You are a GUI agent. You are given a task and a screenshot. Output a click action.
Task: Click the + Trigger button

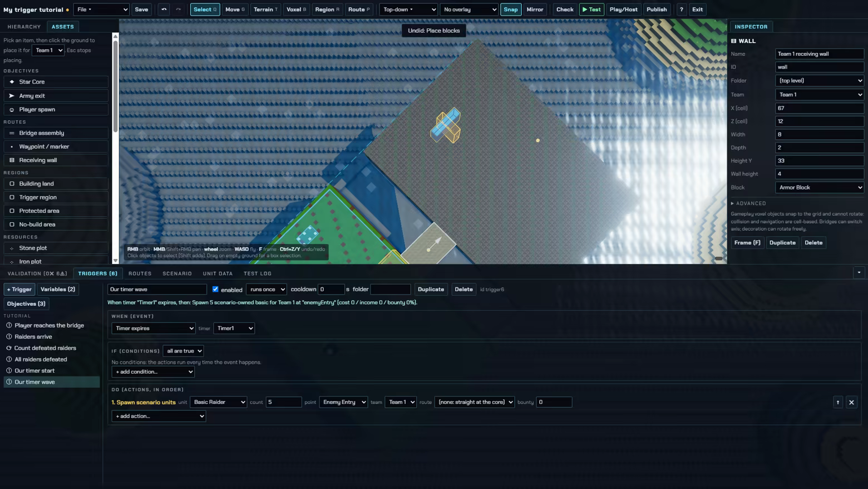tap(19, 290)
